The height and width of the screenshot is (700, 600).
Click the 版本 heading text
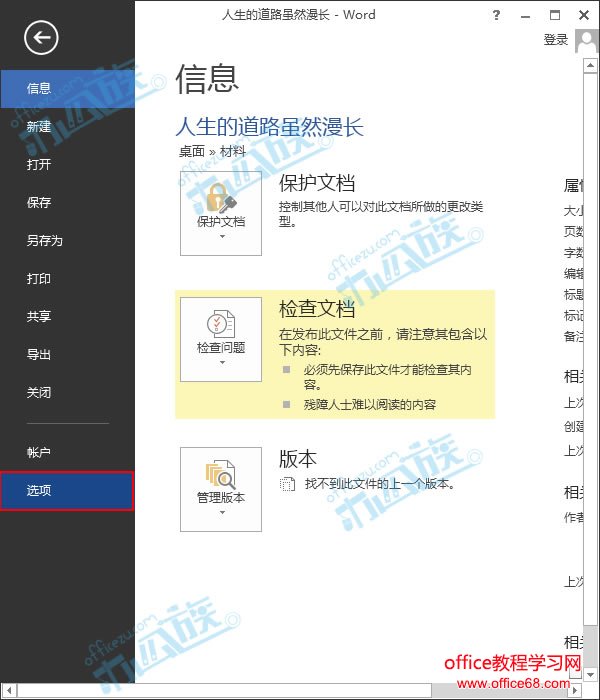pos(298,459)
